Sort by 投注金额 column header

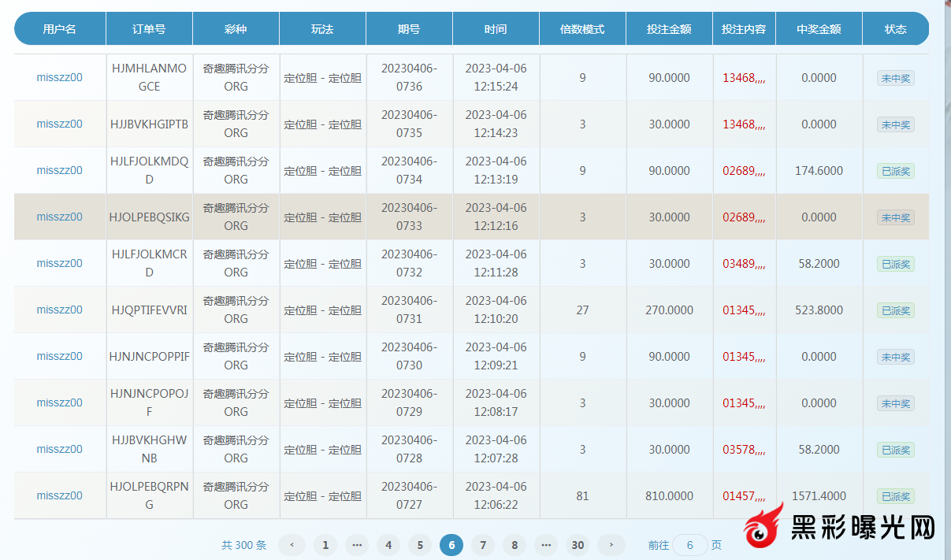tap(669, 29)
